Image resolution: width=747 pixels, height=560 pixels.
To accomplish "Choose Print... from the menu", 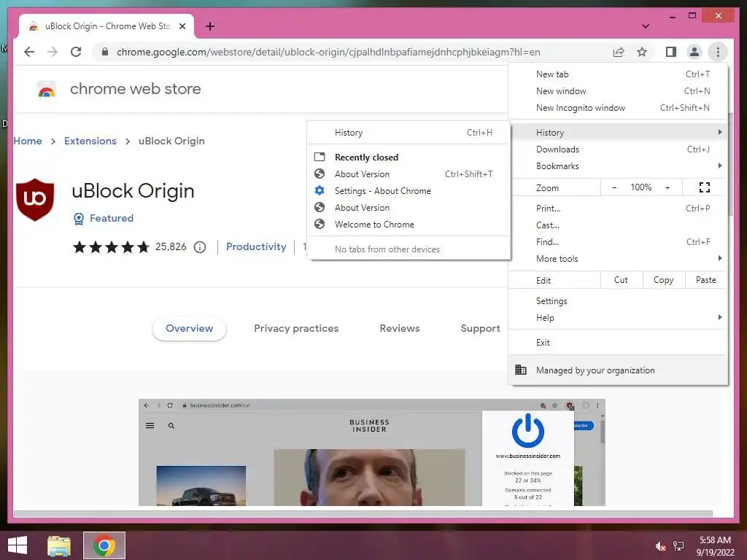I will pyautogui.click(x=618, y=208).
